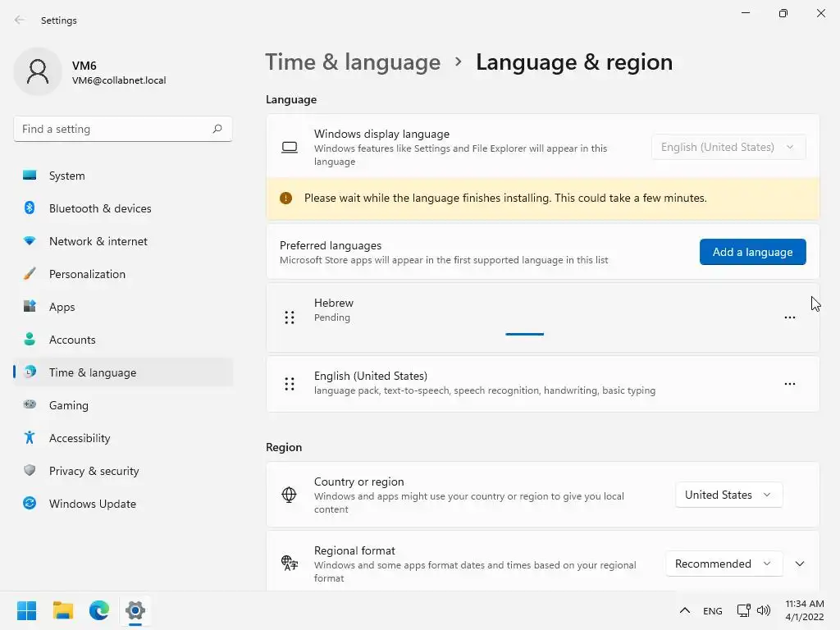Click the Windows Update sync icon

coord(30,504)
